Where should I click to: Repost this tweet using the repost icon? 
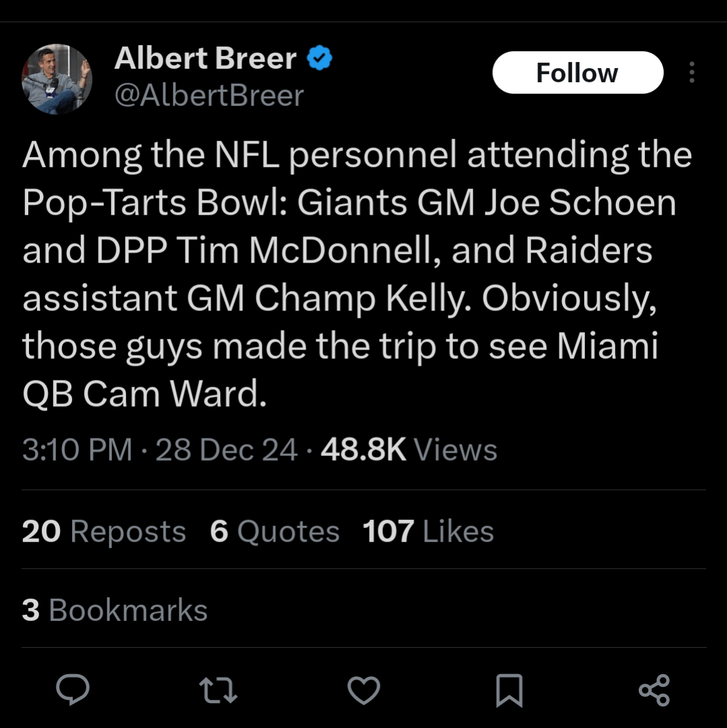tap(218, 690)
